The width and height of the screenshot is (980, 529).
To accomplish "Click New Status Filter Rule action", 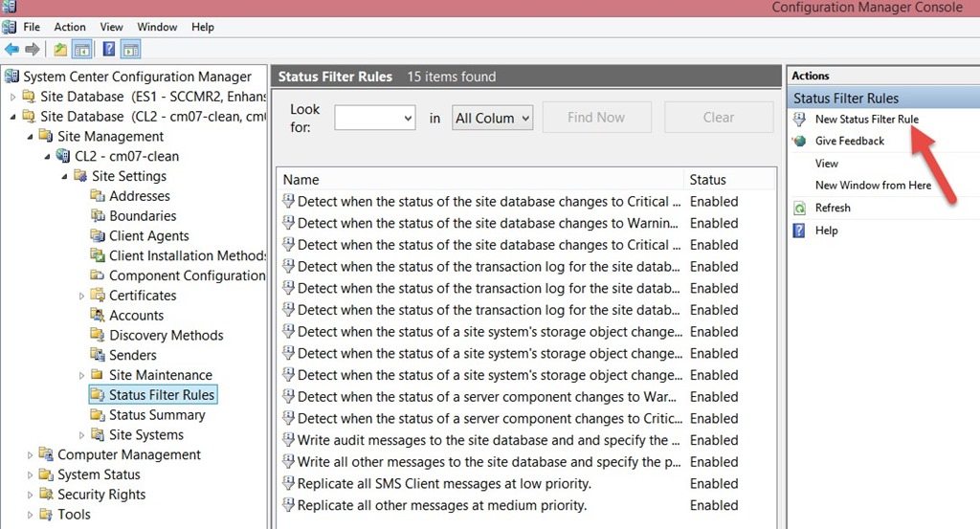I will (x=866, y=120).
